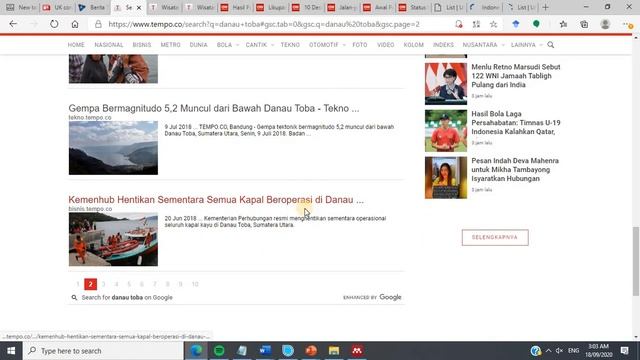The height and width of the screenshot is (360, 640).
Task: Open the FOTO section
Action: (x=360, y=45)
